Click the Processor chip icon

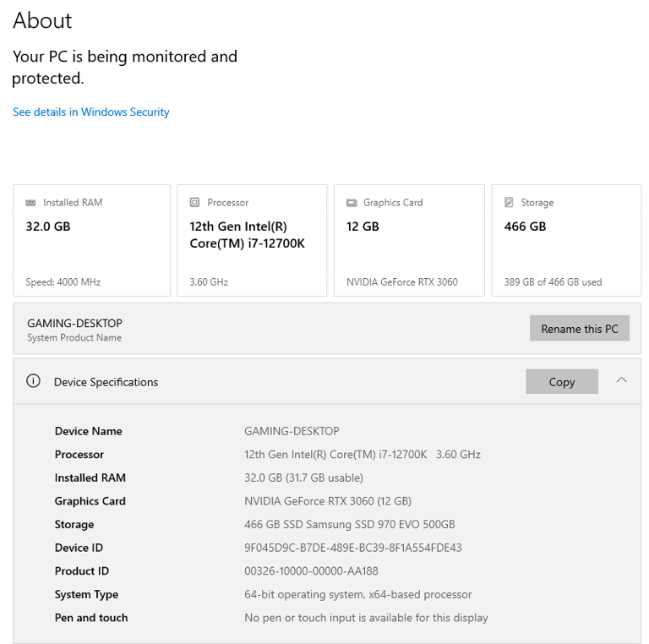[194, 202]
